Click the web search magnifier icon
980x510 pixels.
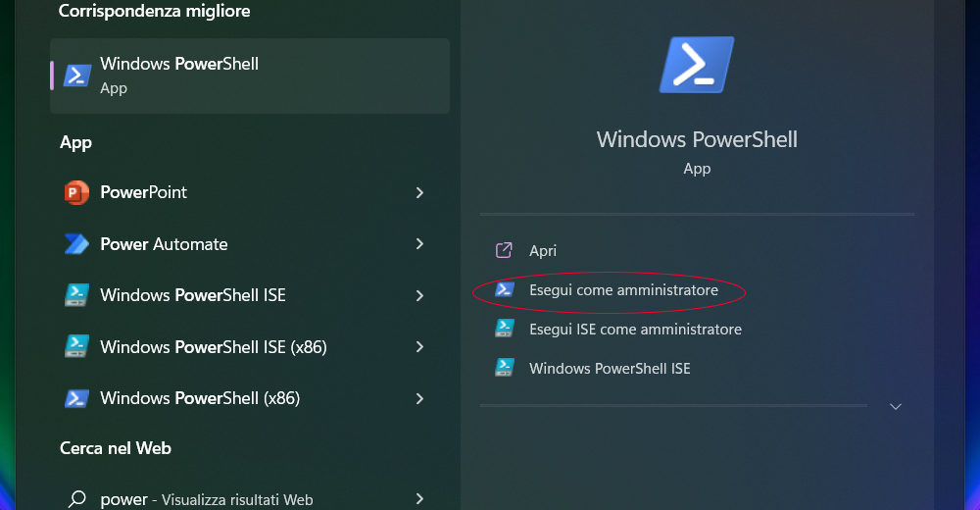[x=76, y=499]
